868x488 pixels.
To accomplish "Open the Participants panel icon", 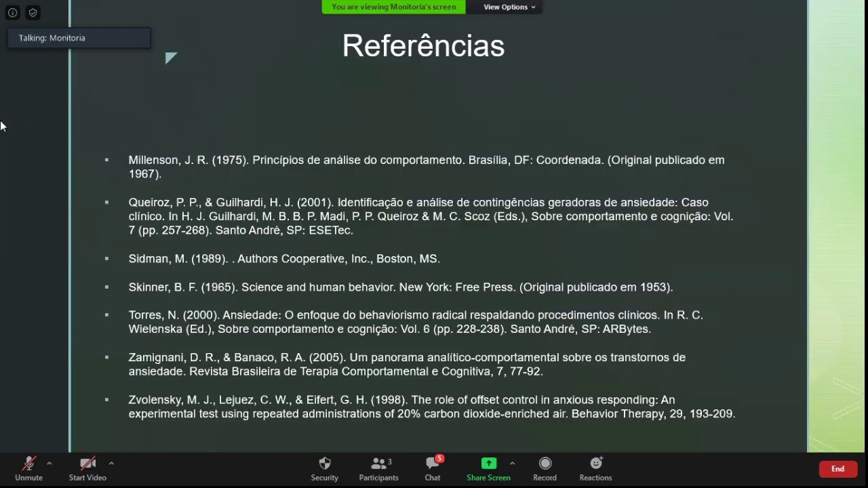I will pos(378,464).
